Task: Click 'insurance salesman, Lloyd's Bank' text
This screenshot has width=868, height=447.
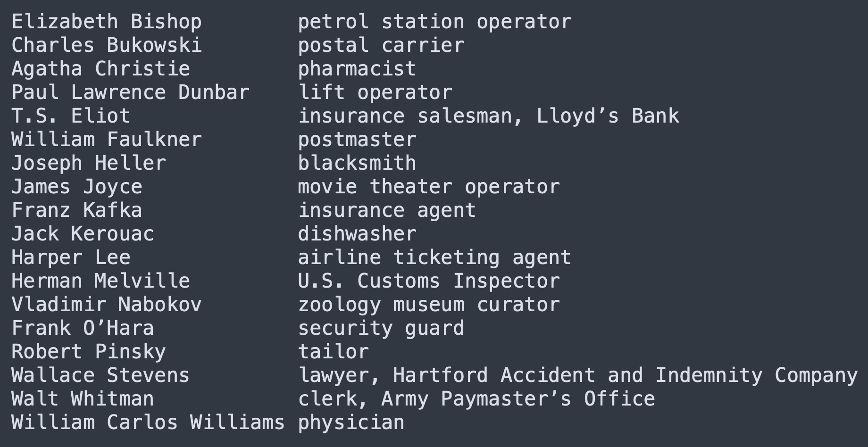Action: coord(489,116)
